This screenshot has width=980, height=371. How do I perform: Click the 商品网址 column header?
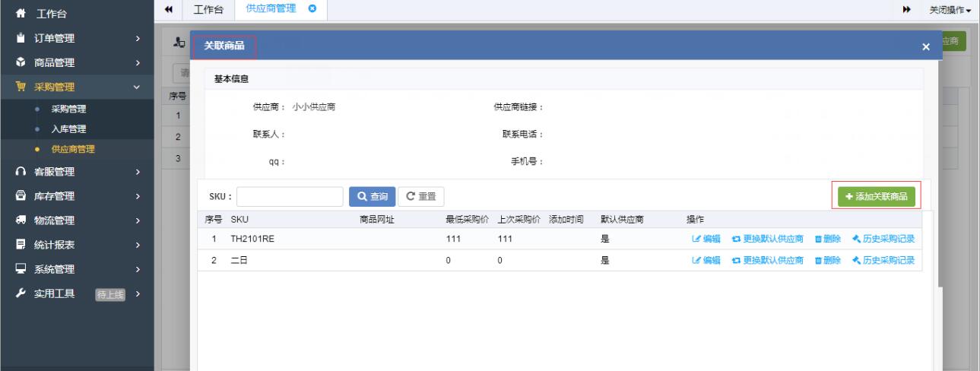(x=378, y=219)
